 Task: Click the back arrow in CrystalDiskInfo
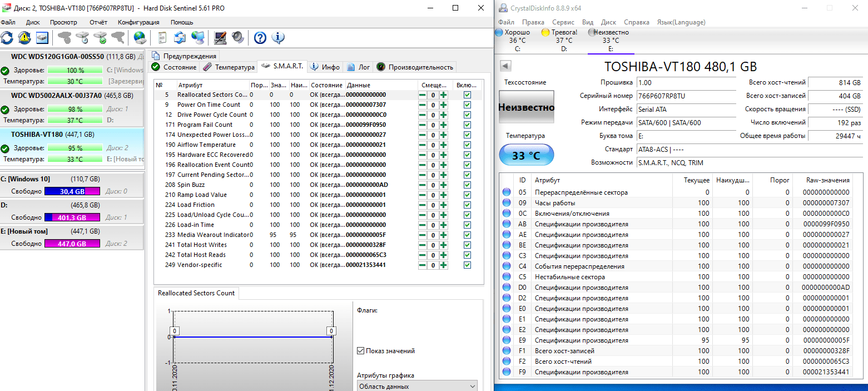pyautogui.click(x=505, y=66)
